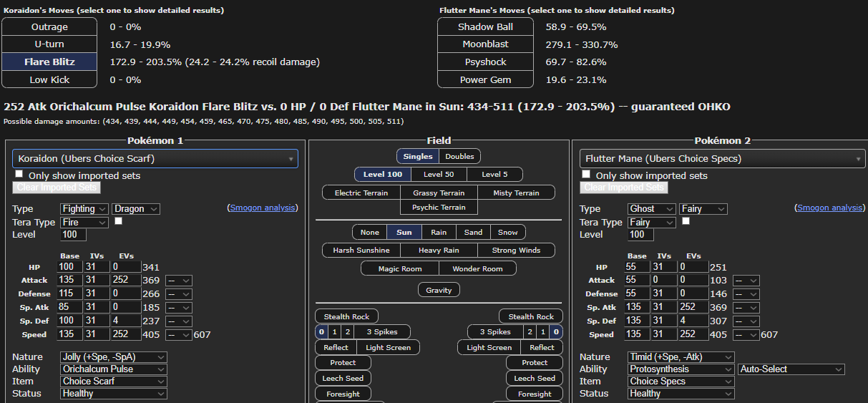Image resolution: width=868 pixels, height=403 pixels.
Task: Toggle Electric Terrain
Action: point(361,193)
